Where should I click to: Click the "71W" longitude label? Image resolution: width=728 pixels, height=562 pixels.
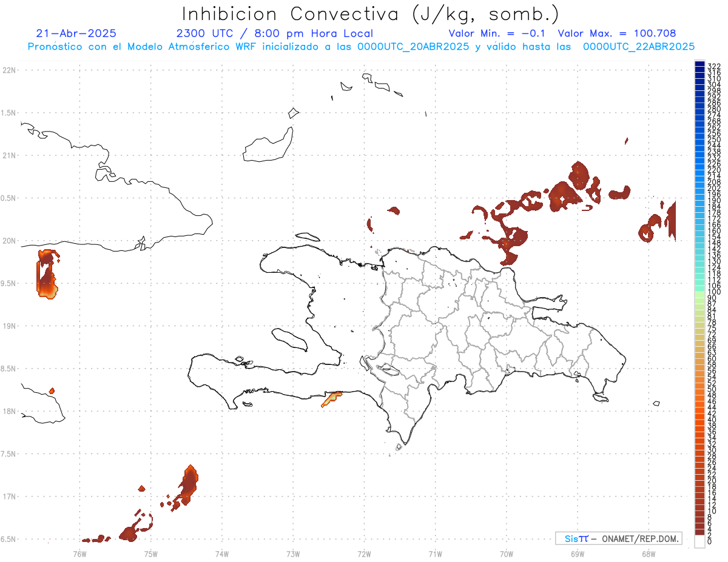[x=435, y=554]
